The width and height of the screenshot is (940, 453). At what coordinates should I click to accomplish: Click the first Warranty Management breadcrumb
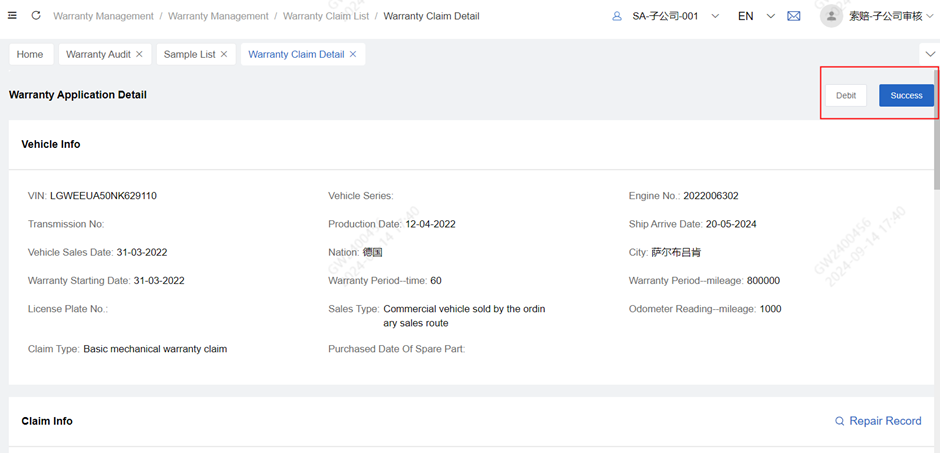pyautogui.click(x=103, y=16)
